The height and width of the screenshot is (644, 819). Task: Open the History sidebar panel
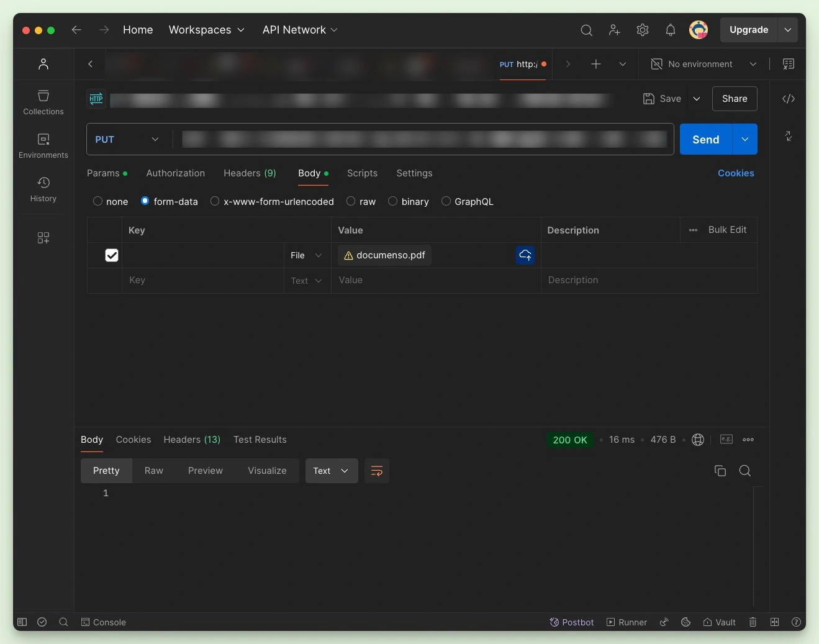coord(43,189)
